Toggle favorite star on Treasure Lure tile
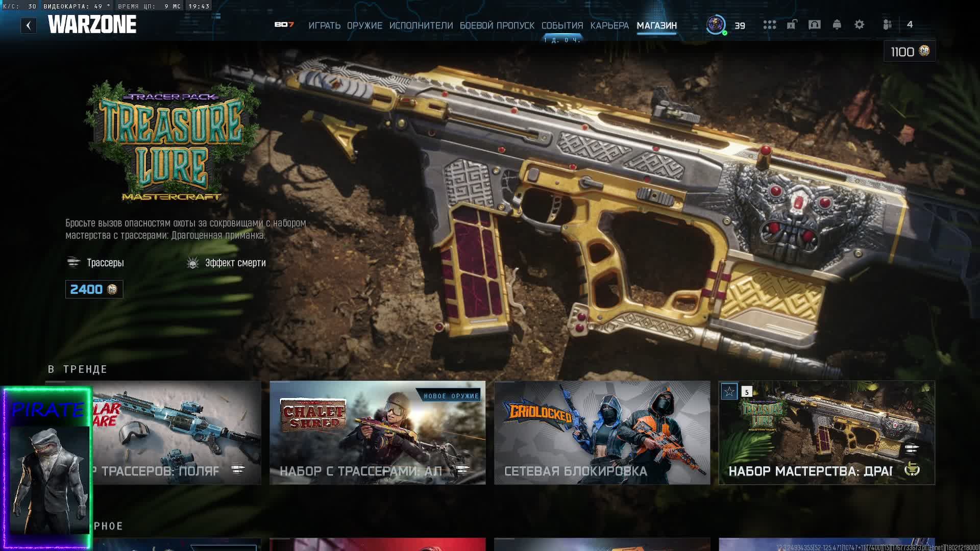980x551 pixels. point(729,391)
